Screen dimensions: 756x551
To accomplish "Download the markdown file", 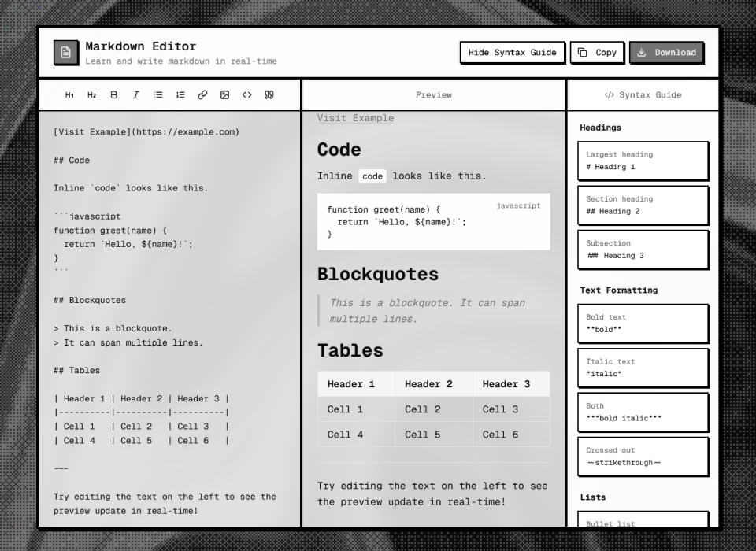I will coord(666,53).
